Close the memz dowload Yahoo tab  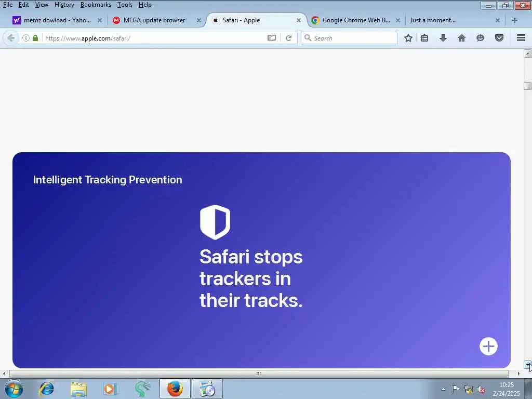point(99,20)
